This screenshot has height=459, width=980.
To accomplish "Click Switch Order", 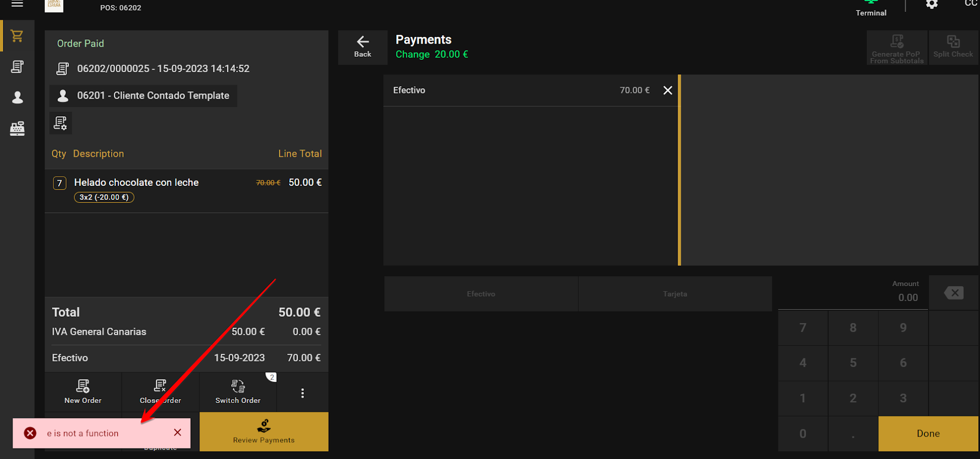I will pyautogui.click(x=238, y=392).
